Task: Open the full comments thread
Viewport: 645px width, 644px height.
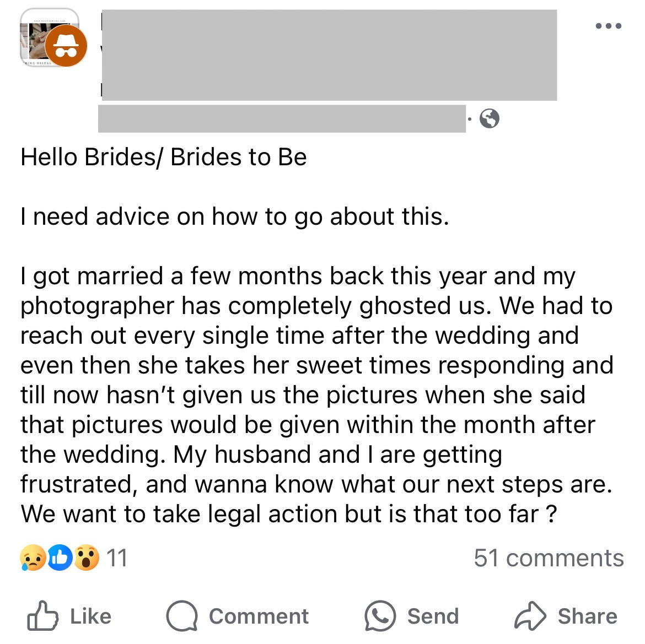Action: click(x=549, y=558)
